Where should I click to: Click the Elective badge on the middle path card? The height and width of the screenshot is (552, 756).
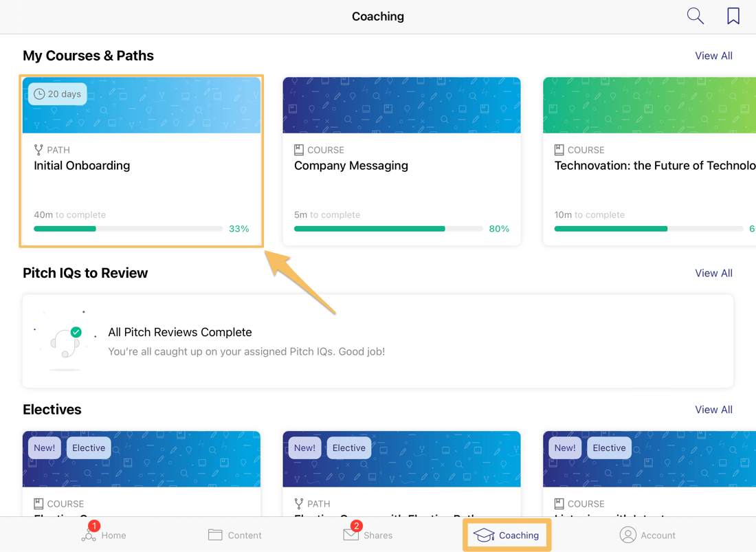[x=348, y=448]
